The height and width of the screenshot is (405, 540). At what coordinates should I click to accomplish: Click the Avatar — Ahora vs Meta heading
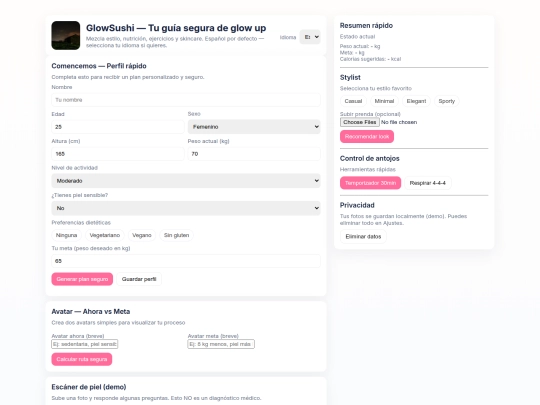click(91, 312)
